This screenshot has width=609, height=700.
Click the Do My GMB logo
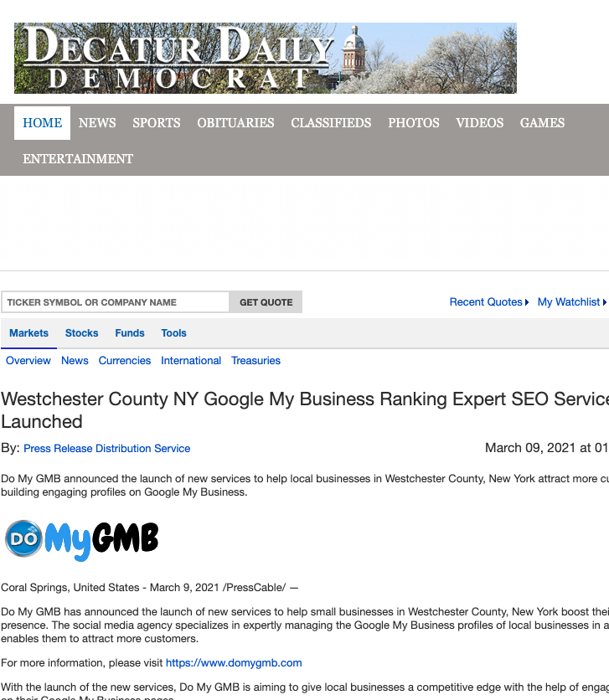(82, 539)
